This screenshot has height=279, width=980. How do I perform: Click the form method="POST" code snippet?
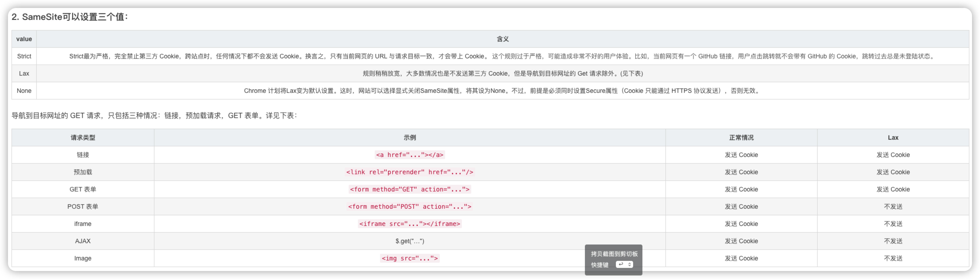[409, 206]
